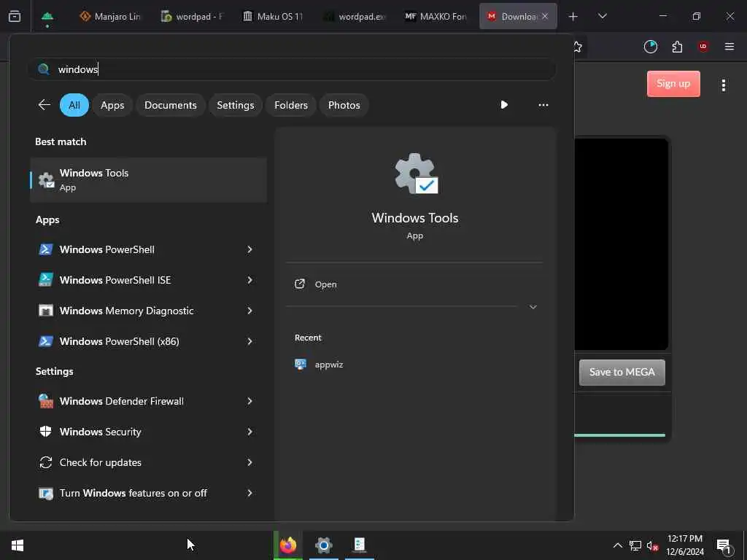Viewport: 747px width, 560px height.
Task: Select the Settings filter tab
Action: click(236, 105)
